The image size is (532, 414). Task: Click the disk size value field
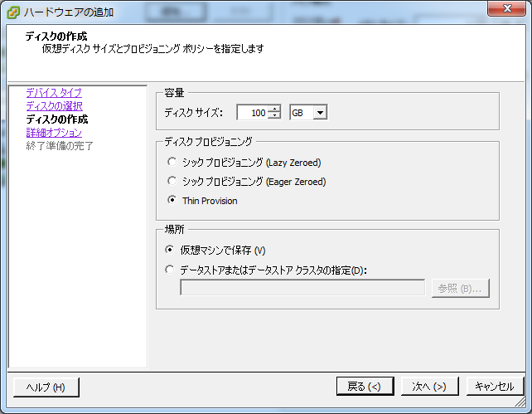pyautogui.click(x=253, y=113)
